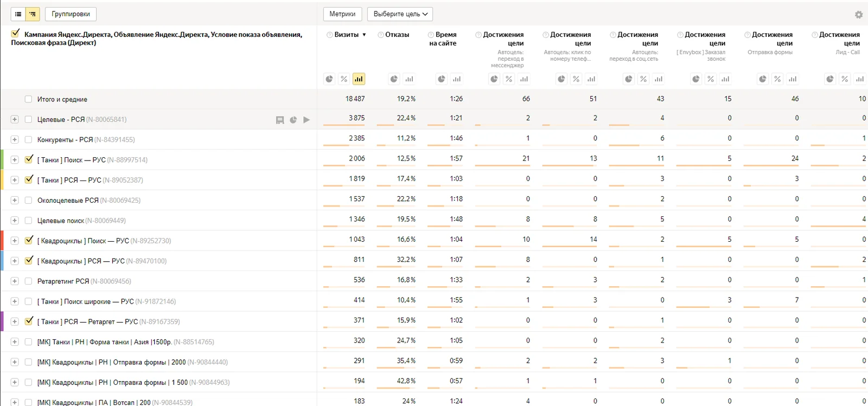
Task: Select bar chart icon under соц.сеть goal column
Action: click(659, 79)
